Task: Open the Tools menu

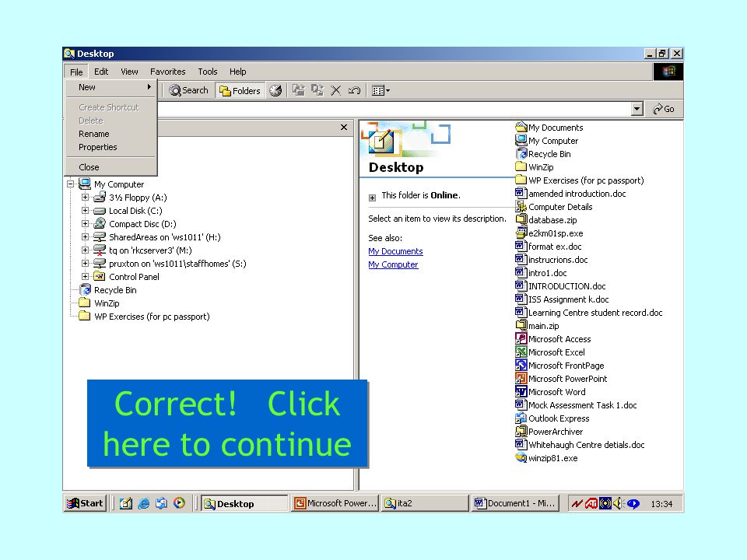Action: click(208, 72)
